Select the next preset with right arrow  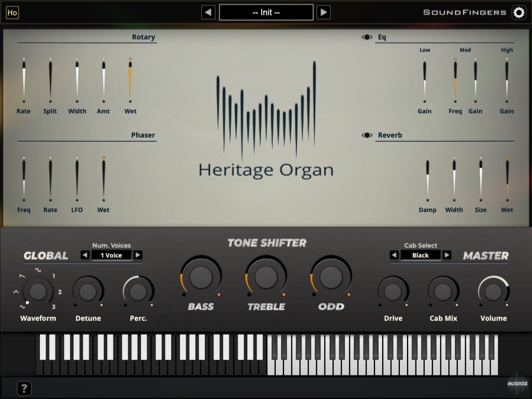coord(324,12)
